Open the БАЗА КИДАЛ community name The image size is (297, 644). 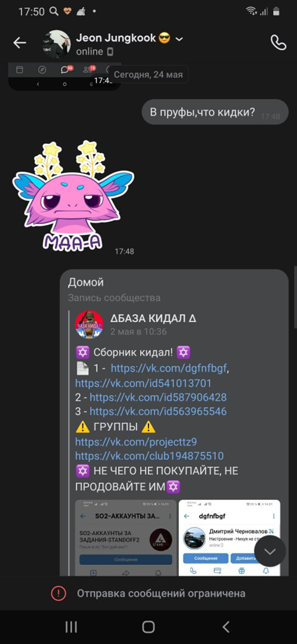click(153, 318)
